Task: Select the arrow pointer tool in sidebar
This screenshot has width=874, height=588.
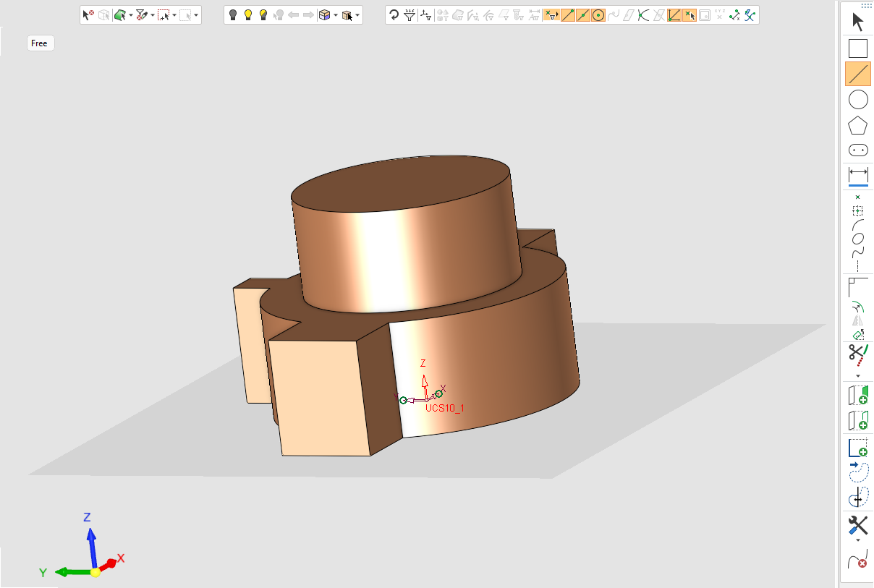Action: tap(857, 22)
